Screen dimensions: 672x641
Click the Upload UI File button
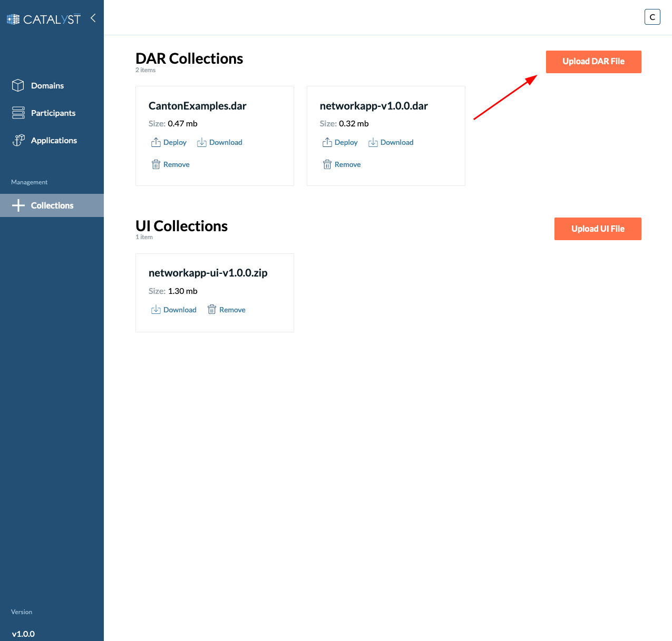(597, 229)
